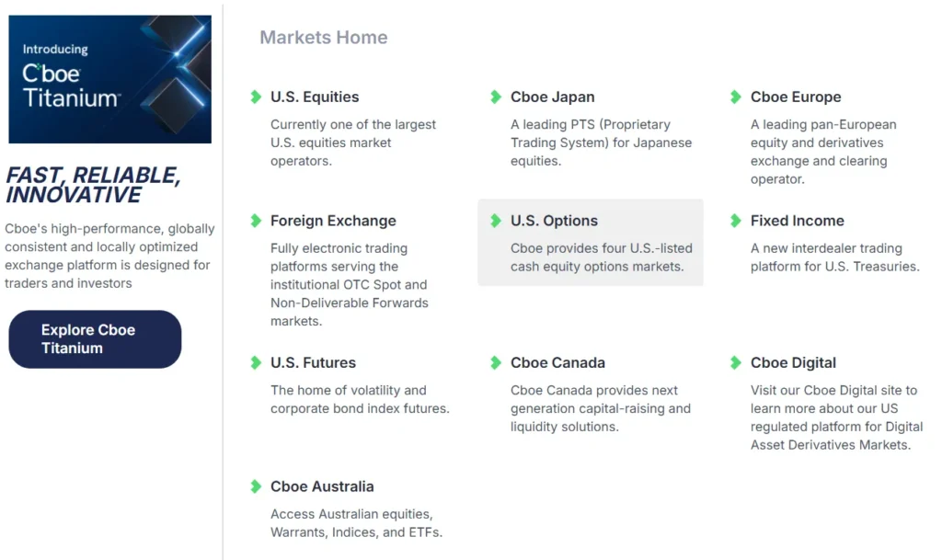Open the Markets Home heading link
Image resolution: width=942 pixels, height=560 pixels.
click(x=323, y=38)
